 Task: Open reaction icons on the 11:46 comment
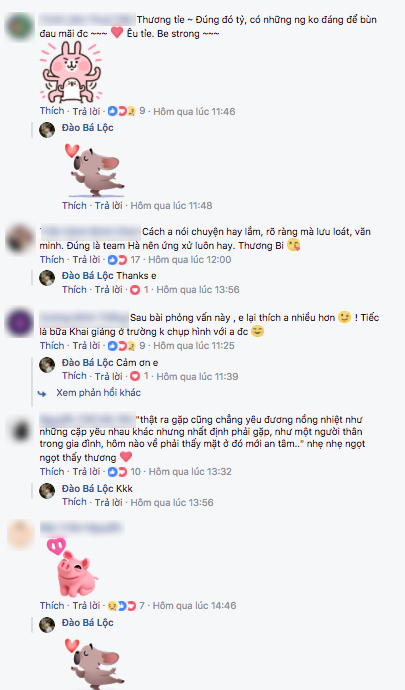point(122,111)
